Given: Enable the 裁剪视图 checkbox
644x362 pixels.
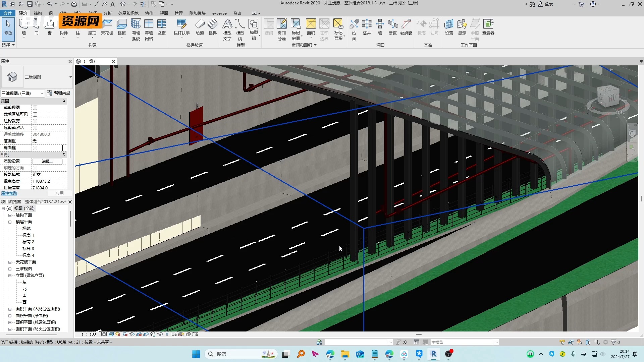Looking at the screenshot, I should [35, 108].
